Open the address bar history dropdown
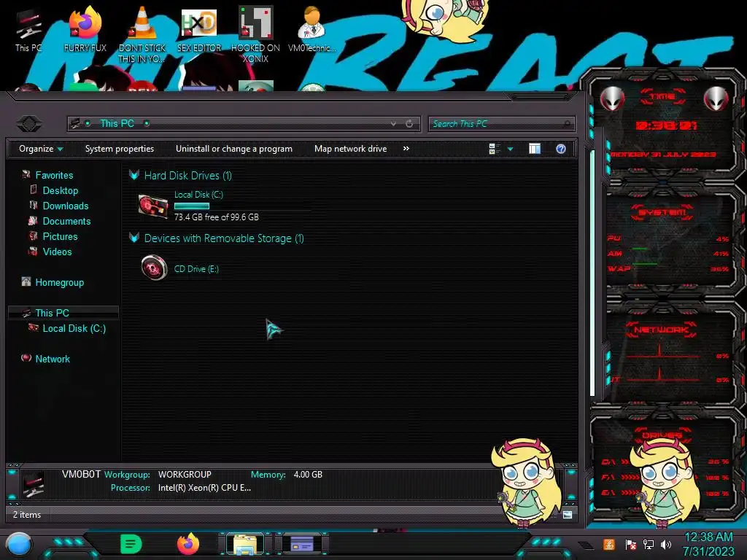This screenshot has width=747, height=560. click(393, 124)
